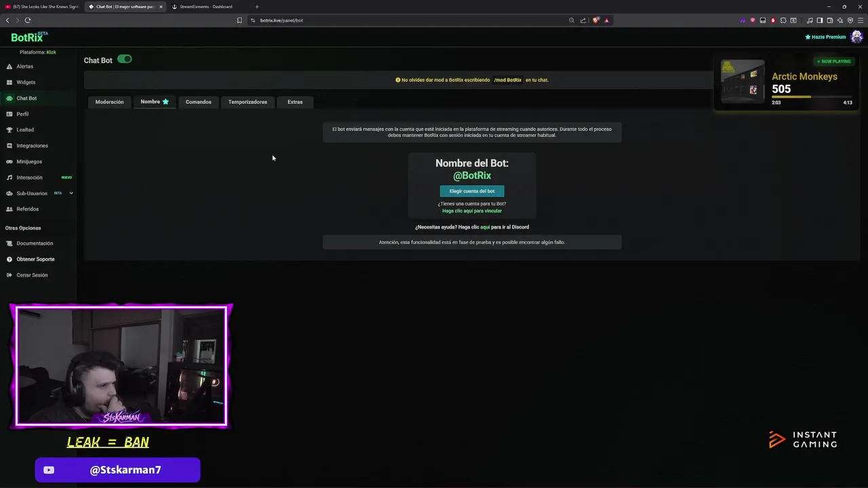Screen dimensions: 868x488
Task: Open the browser hamburger menu
Action: click(861, 20)
